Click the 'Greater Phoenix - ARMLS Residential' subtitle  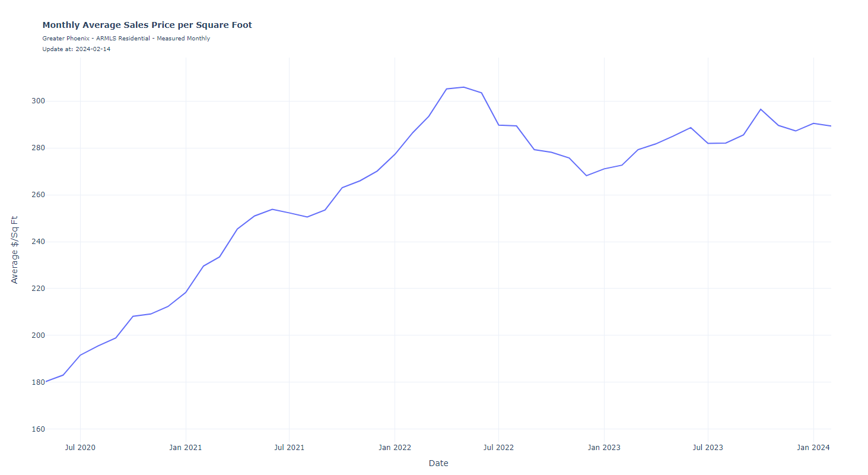(x=126, y=39)
